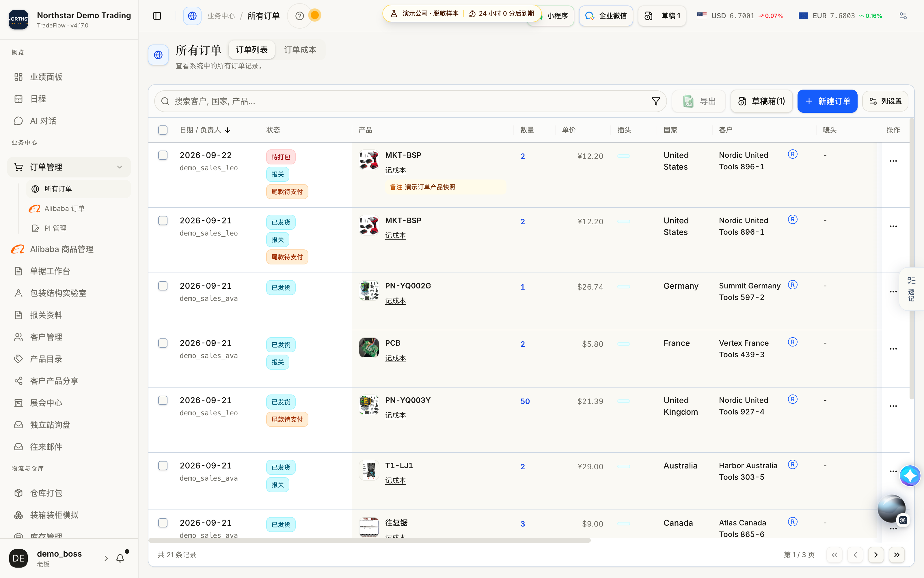
Task: Open the help question-mark icon
Action: point(300,16)
